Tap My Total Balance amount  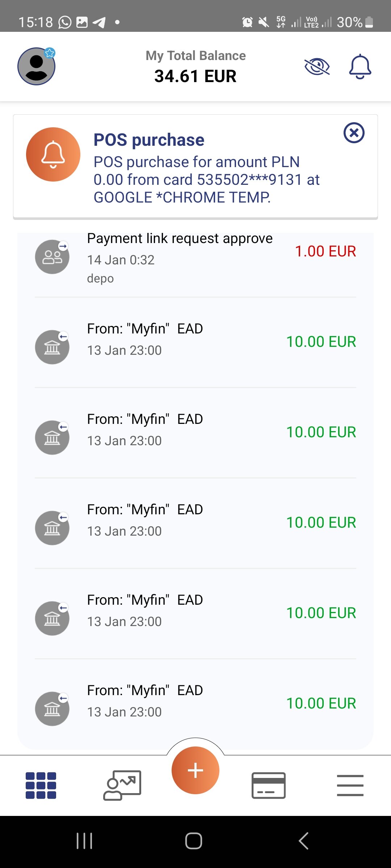(x=195, y=76)
